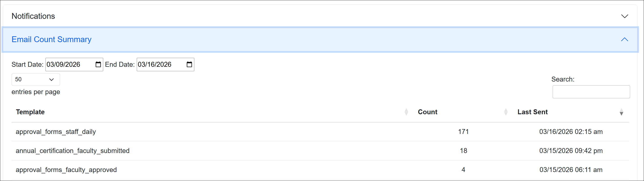Screen dimensions: 644x181
Task: Open the Start Date calendar picker icon
Action: coord(98,65)
